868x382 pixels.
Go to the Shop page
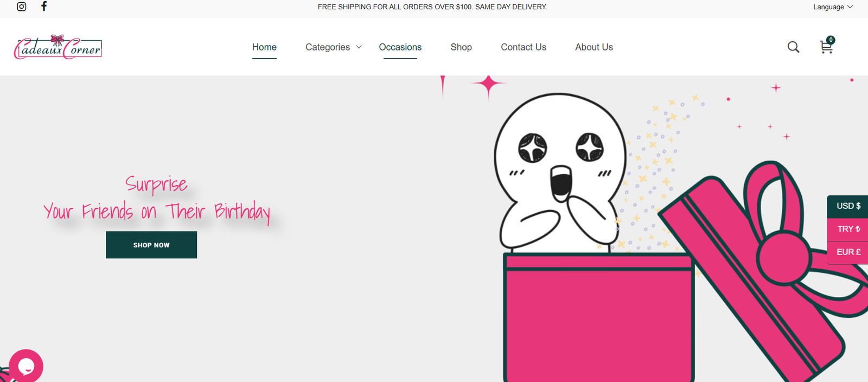click(x=461, y=47)
